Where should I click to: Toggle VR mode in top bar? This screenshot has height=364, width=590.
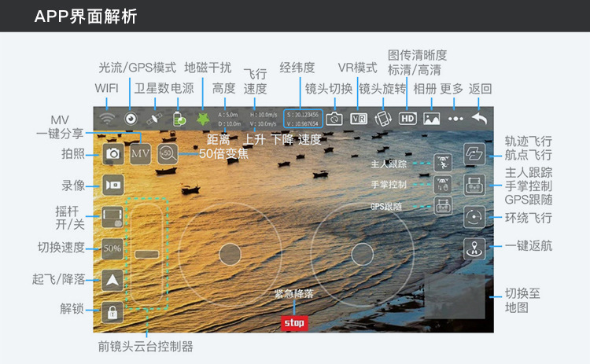359,119
